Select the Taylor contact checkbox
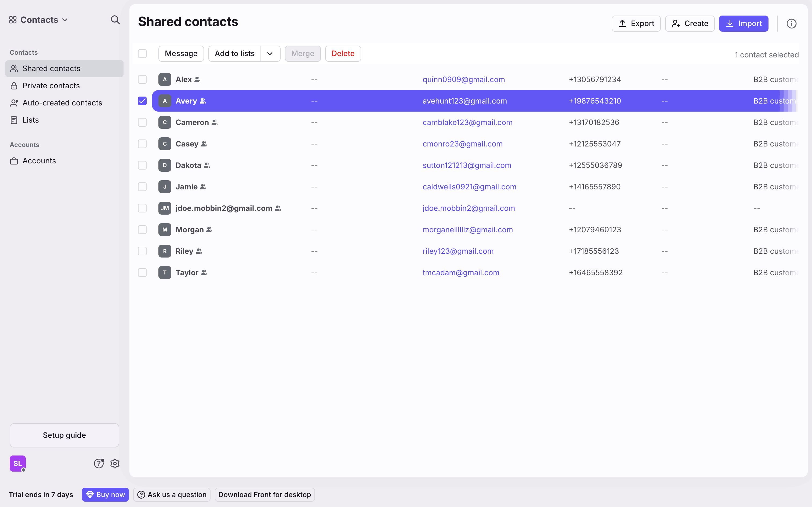Screen dimensions: 812x507 [142, 273]
